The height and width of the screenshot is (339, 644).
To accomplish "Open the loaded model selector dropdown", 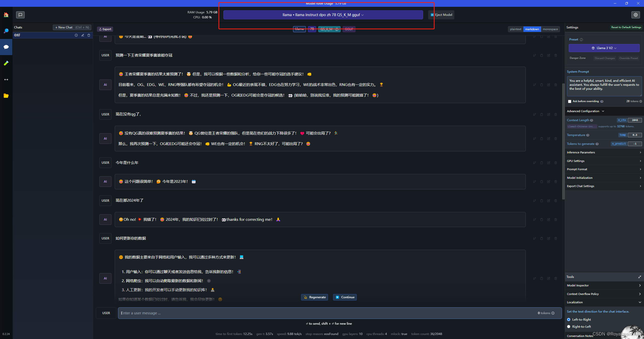I will 323,15.
